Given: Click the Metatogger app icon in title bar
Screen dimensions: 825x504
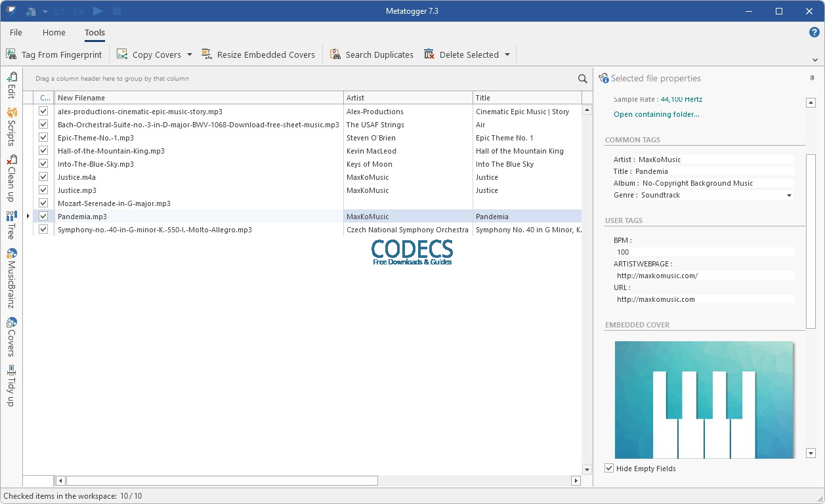Looking at the screenshot, I should (11, 10).
